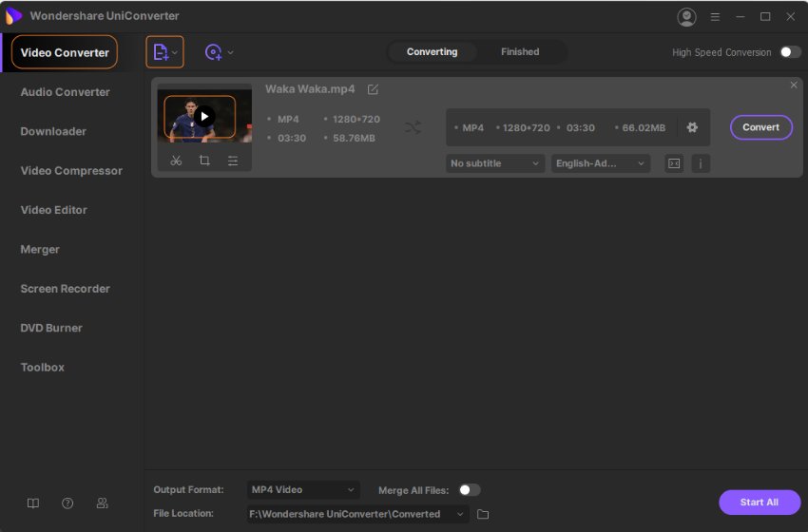
Task: Go to Video Editor
Action: [x=53, y=210]
